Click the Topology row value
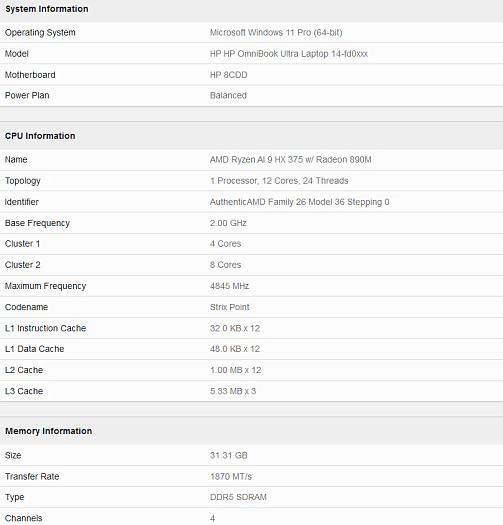 [279, 181]
